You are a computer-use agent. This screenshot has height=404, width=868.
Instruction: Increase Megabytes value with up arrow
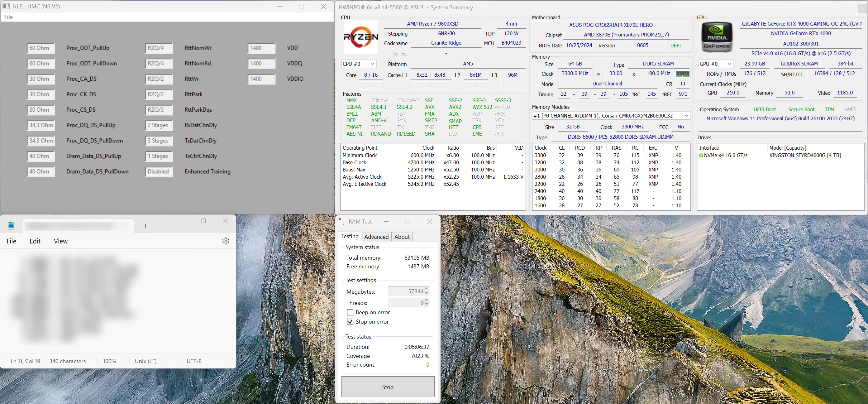tap(427, 289)
